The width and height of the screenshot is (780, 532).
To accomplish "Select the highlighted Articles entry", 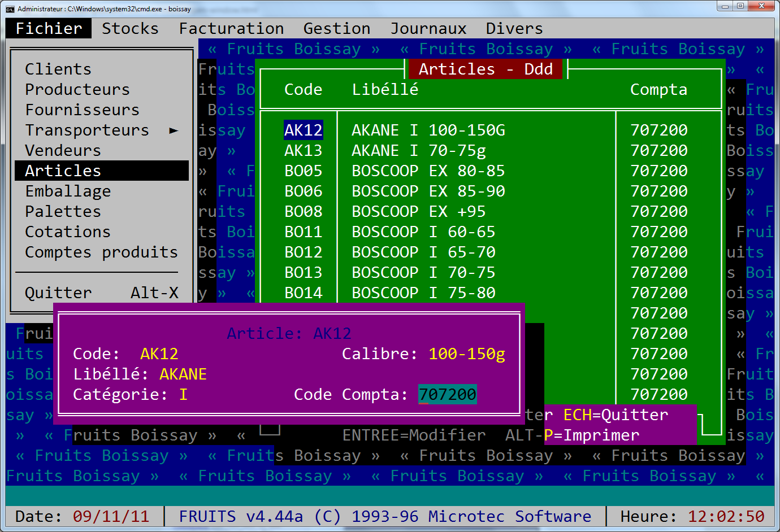I will 102,171.
